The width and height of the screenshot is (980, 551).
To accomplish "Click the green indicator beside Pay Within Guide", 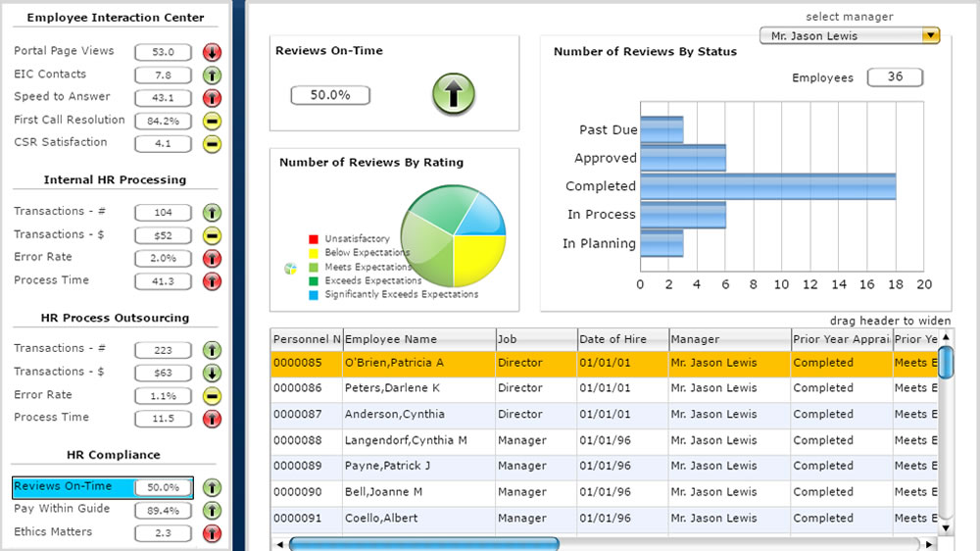I will (212, 511).
